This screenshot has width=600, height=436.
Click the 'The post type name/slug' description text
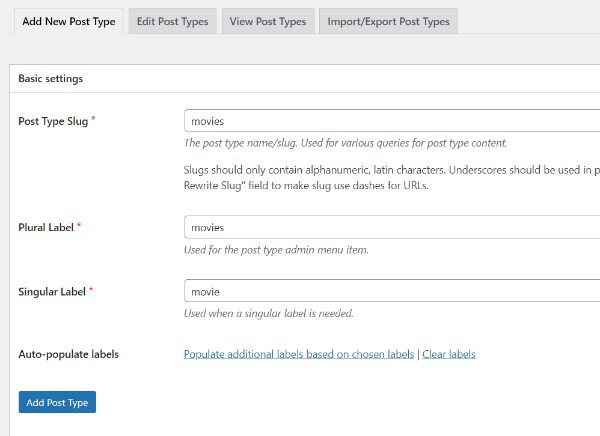346,143
